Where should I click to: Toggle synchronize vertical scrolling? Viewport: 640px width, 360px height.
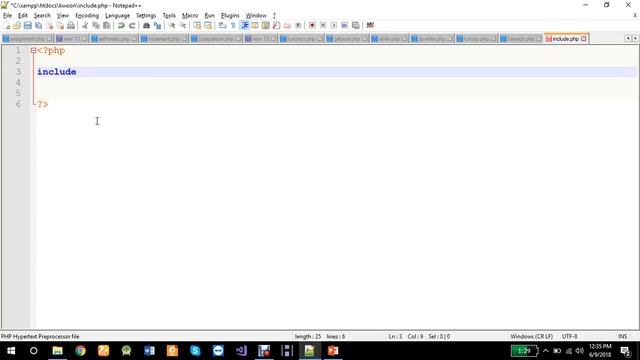pyautogui.click(x=197, y=25)
